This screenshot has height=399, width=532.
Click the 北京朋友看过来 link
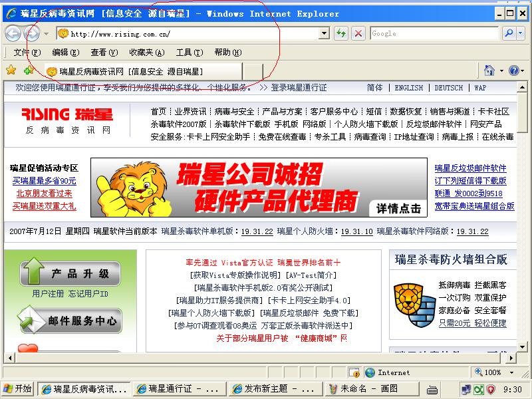(44, 194)
